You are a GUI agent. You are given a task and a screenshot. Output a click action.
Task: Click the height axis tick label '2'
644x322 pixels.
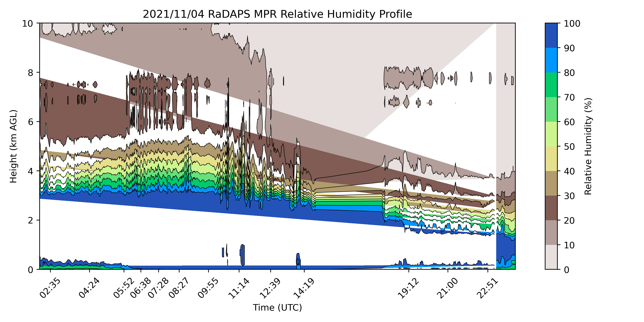(30, 221)
